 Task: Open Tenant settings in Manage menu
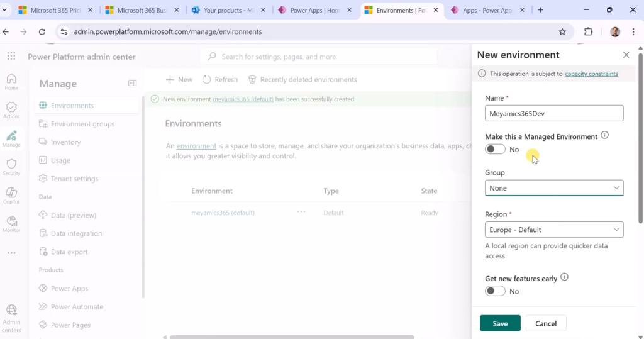tap(87, 179)
